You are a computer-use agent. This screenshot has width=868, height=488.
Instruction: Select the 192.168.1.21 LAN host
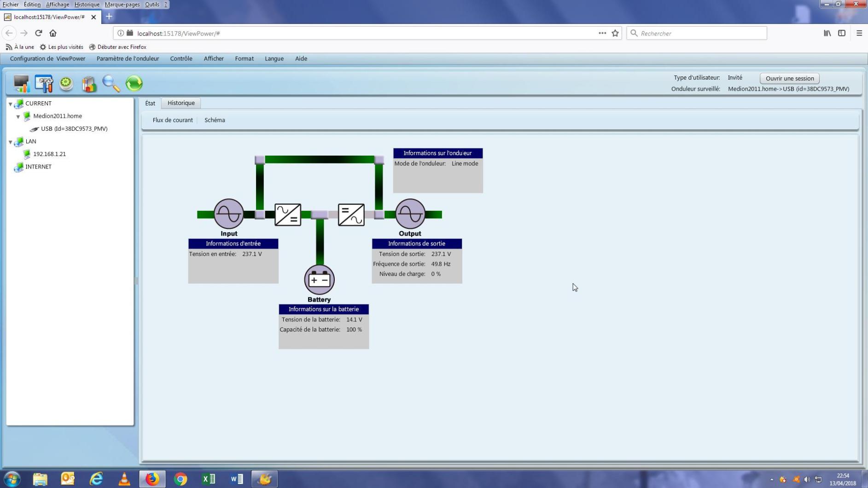pos(49,154)
